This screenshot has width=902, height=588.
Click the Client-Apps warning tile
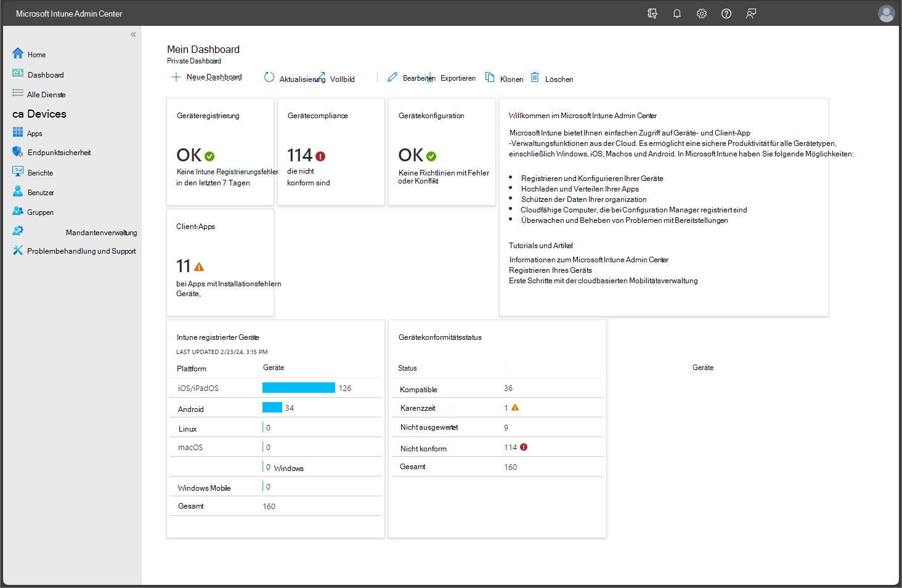click(x=220, y=263)
